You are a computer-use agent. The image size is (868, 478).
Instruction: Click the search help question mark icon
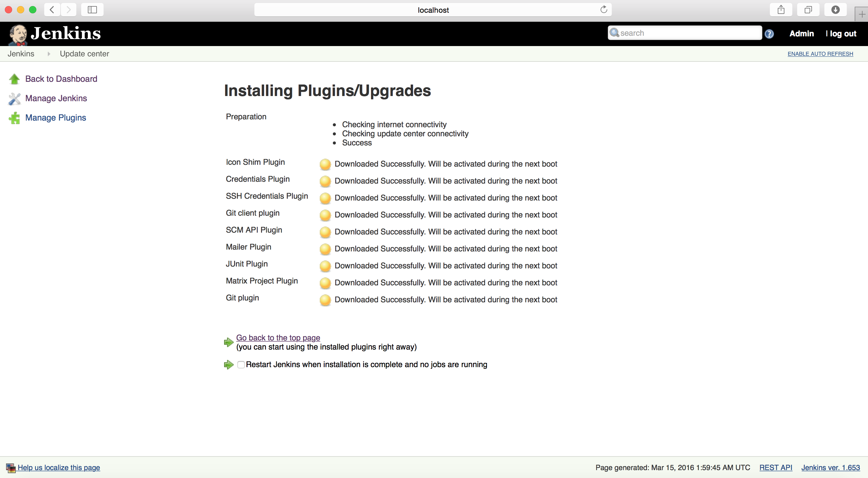(769, 34)
